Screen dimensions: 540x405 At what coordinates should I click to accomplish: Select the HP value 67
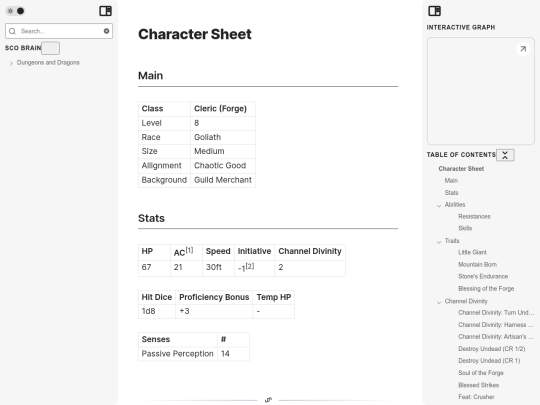point(154,268)
